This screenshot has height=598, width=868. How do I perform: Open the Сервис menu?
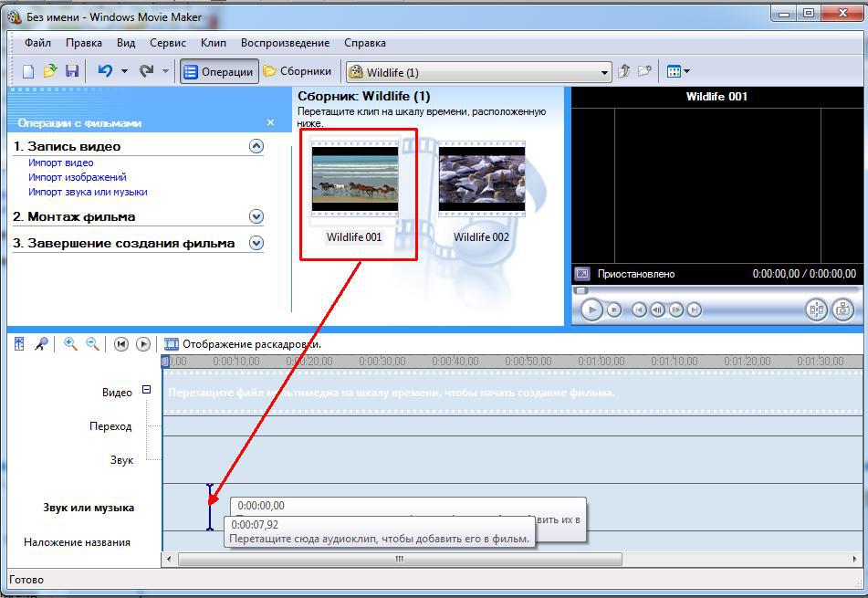click(168, 43)
